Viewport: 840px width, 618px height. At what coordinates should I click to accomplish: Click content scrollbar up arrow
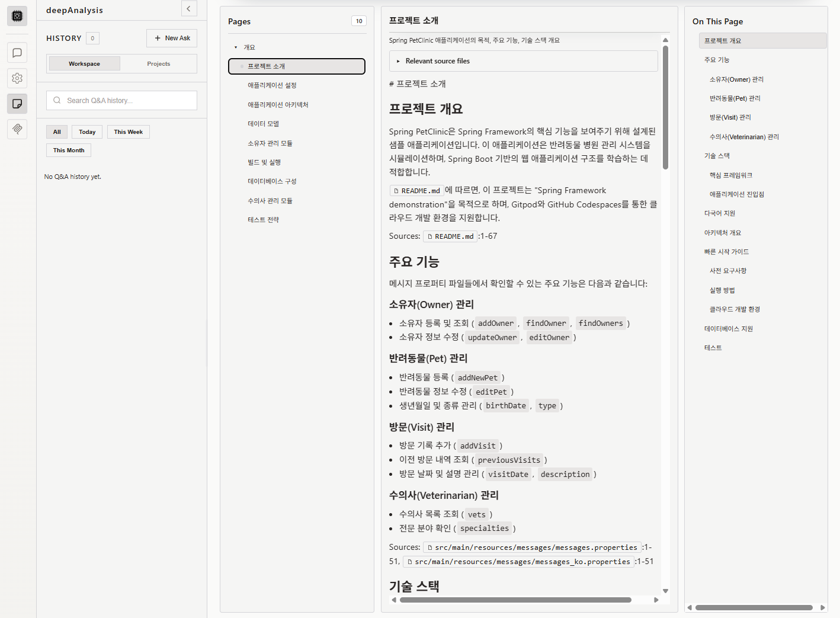(x=665, y=40)
